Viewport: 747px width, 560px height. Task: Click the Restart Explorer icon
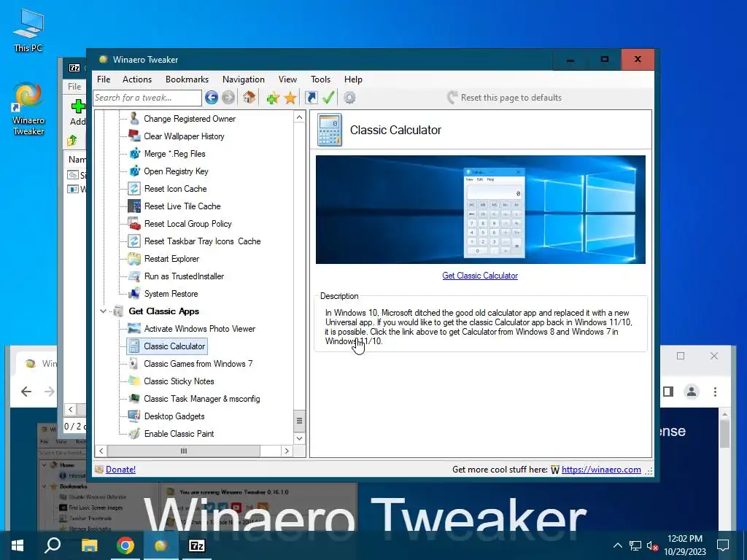coord(134,259)
